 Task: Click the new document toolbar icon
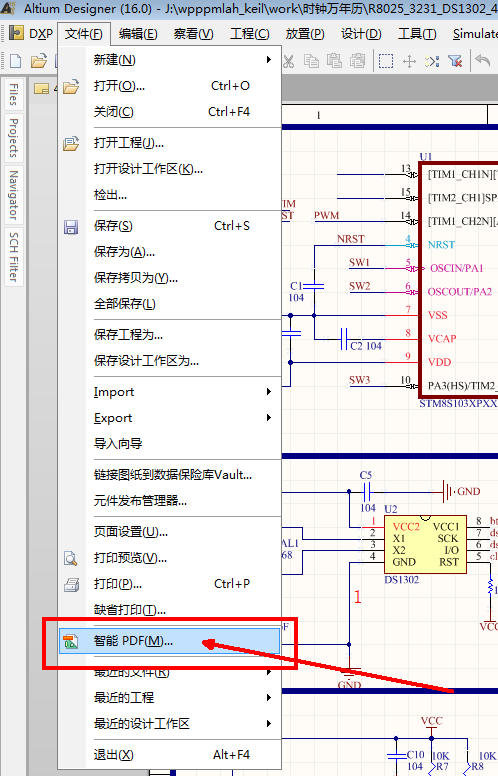pos(16,61)
